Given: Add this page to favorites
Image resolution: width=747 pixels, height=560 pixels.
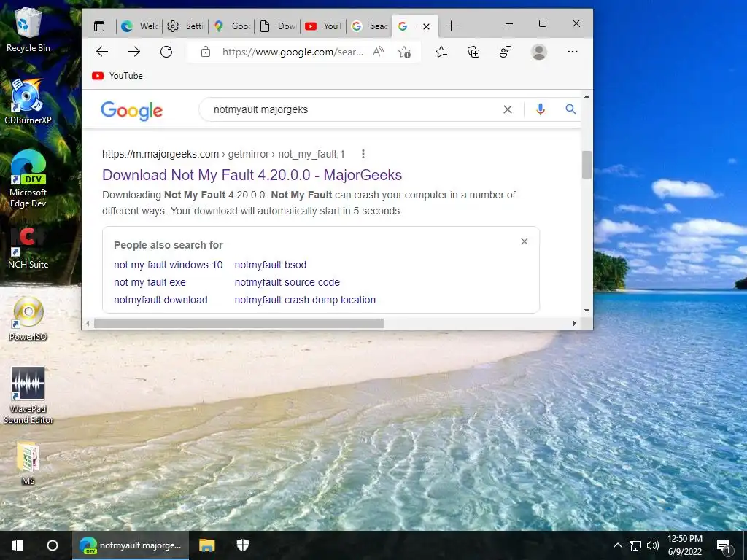Looking at the screenshot, I should pyautogui.click(x=404, y=52).
